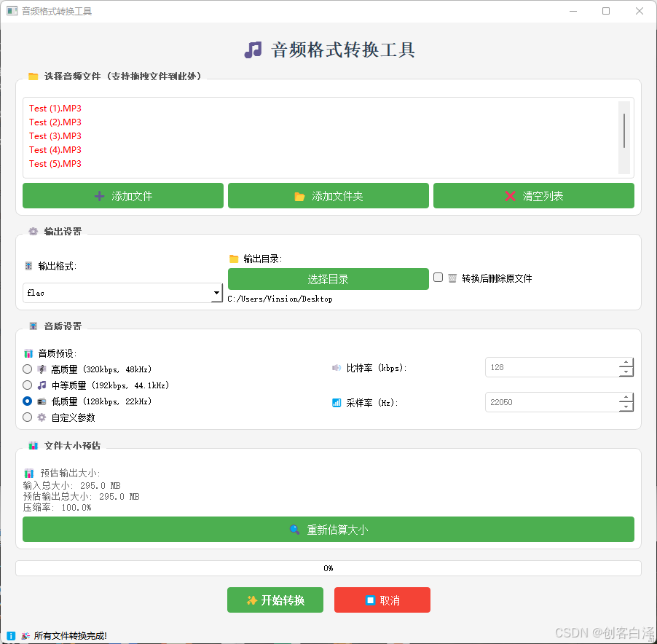Click the 添加文件夹 button

coord(328,196)
